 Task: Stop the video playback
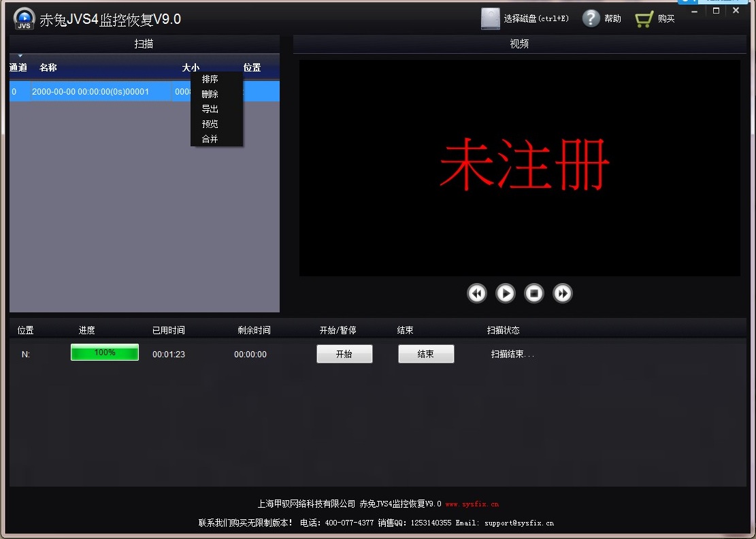click(533, 293)
